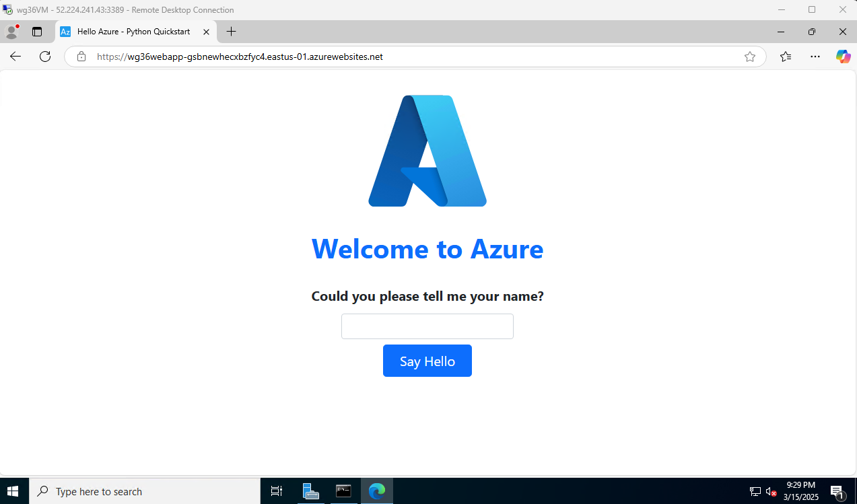Close the Hello Azure tab
857x504 pixels.
click(206, 32)
